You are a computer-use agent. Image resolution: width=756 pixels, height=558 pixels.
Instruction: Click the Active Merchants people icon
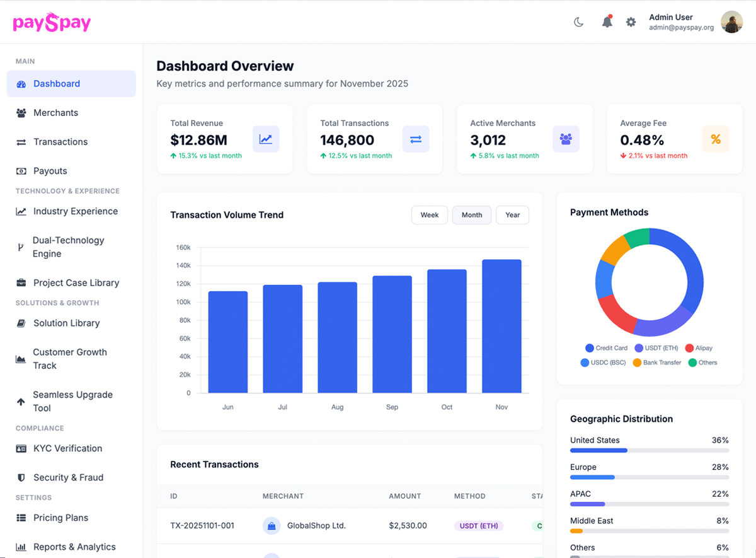coord(566,139)
